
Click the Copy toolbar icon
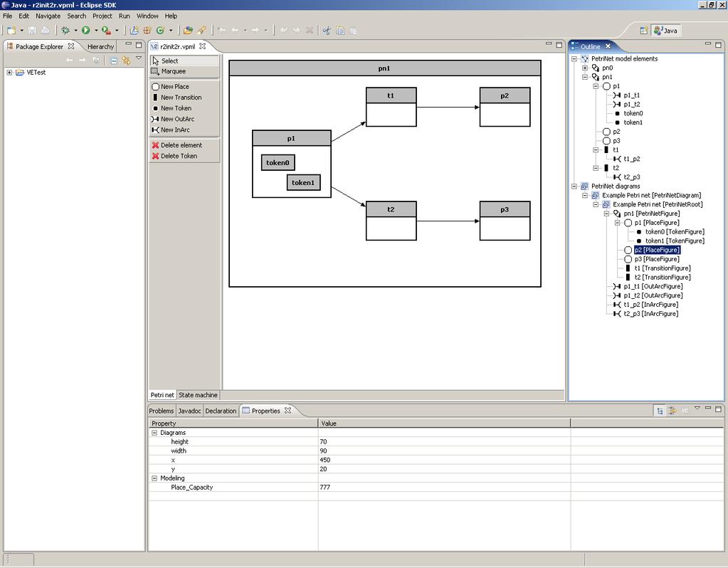[x=340, y=31]
